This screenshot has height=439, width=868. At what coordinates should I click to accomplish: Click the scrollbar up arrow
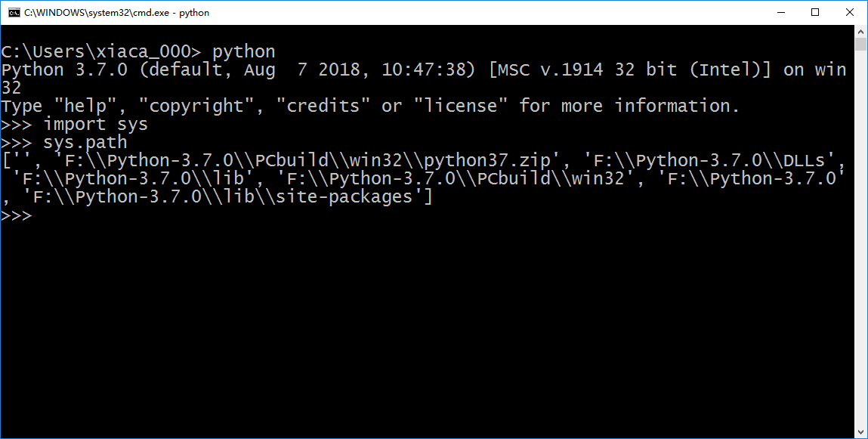tap(860, 31)
